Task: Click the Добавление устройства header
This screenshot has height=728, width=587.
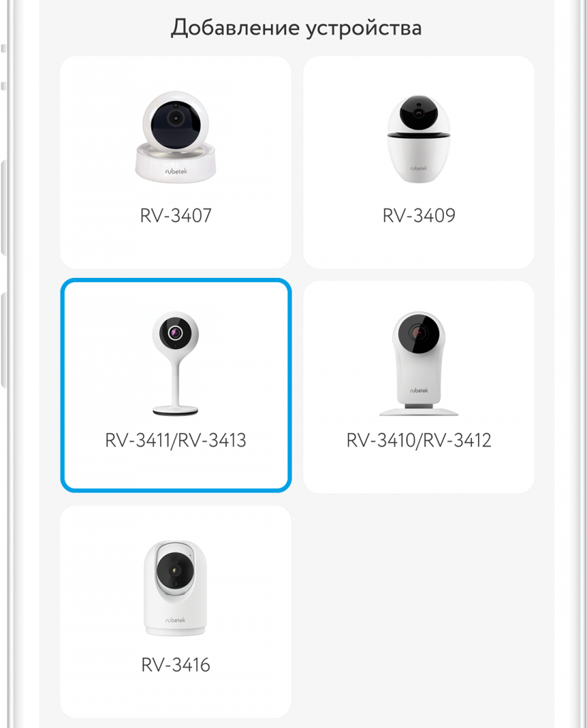Action: click(297, 28)
